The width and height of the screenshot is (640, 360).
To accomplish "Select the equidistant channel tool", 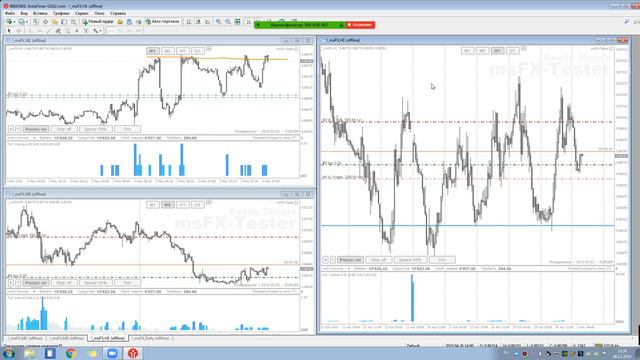I will [58, 31].
